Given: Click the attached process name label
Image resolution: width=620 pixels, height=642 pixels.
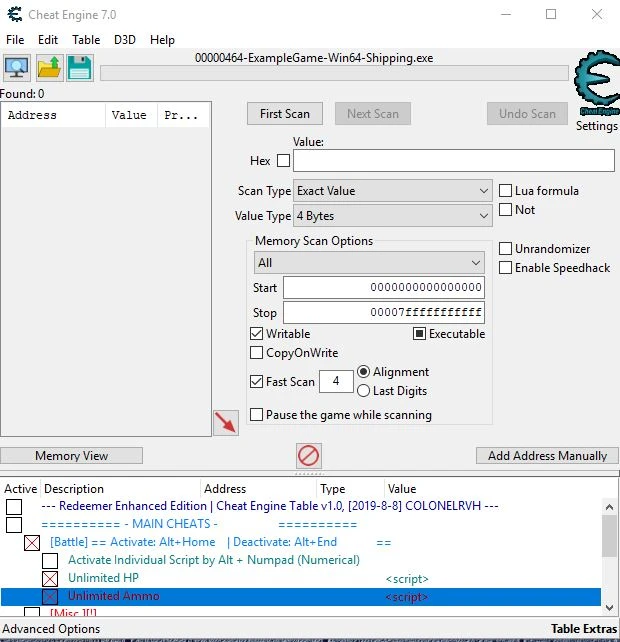Looking at the screenshot, I should tap(314, 58).
